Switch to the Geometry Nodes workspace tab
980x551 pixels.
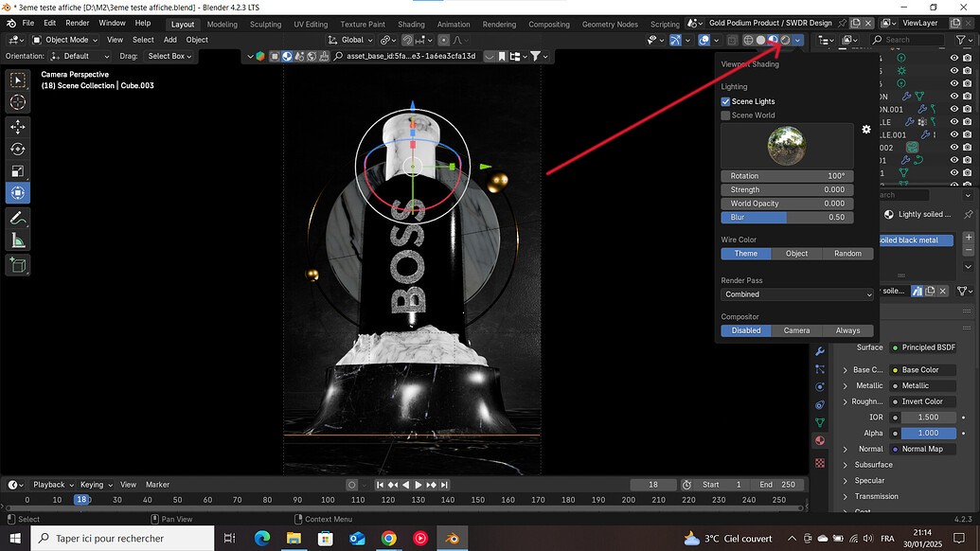click(x=610, y=25)
